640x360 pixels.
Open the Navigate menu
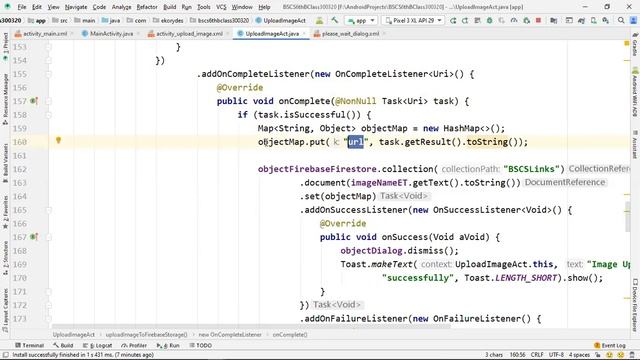[76, 7]
